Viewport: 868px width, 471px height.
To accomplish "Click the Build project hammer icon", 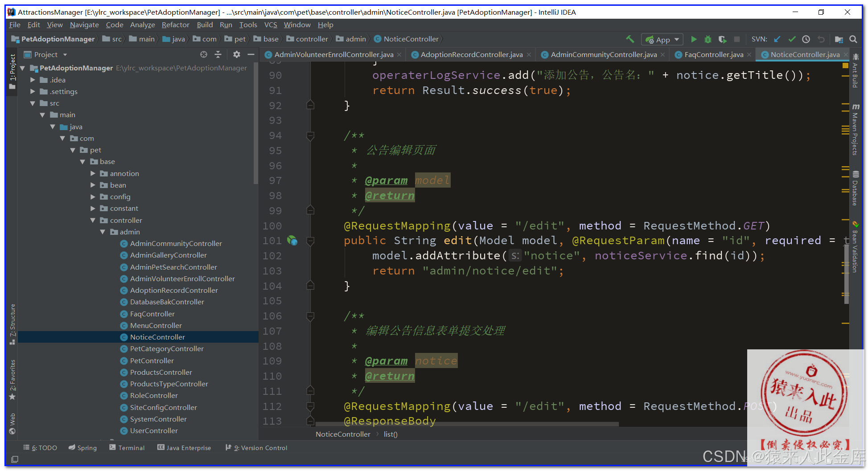I will [x=630, y=39].
